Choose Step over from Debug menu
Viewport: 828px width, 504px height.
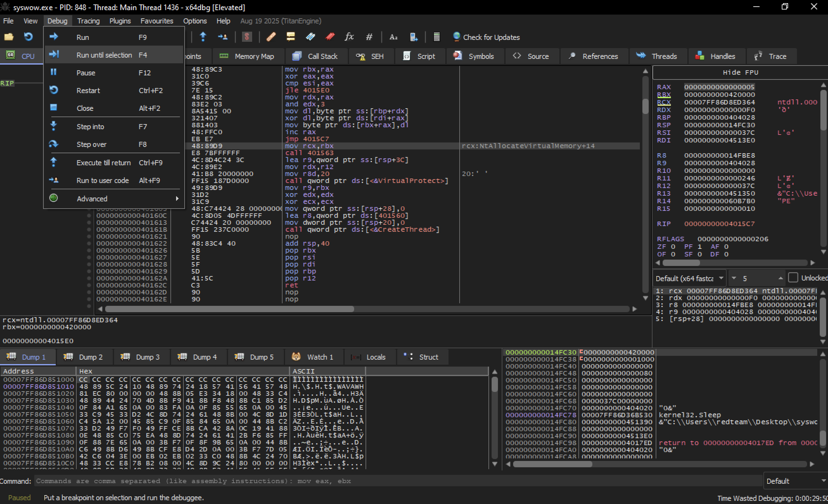(x=114, y=144)
